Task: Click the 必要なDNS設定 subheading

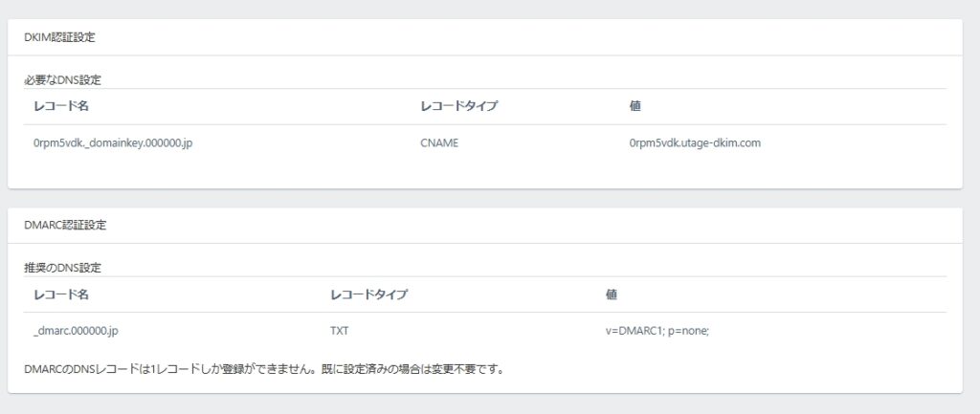Action: 63,79
